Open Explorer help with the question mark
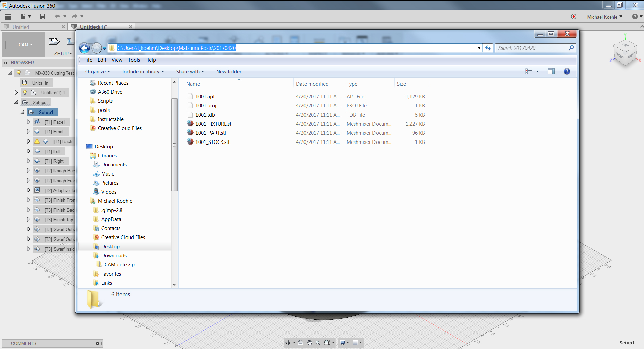Image resolution: width=644 pixels, height=349 pixels. [567, 71]
